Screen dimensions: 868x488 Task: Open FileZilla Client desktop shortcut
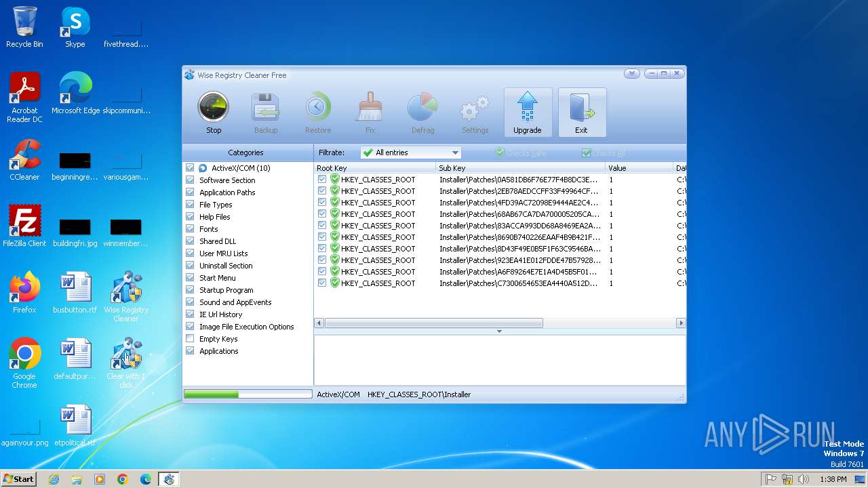(24, 226)
